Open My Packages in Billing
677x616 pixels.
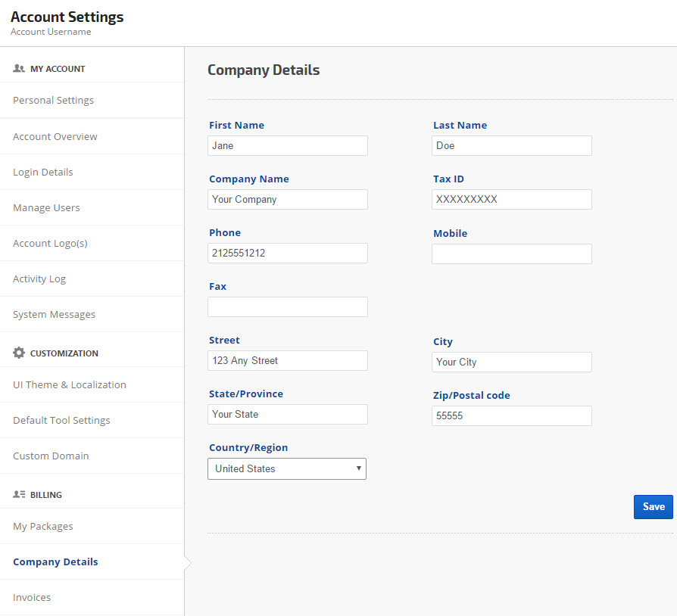tap(43, 526)
